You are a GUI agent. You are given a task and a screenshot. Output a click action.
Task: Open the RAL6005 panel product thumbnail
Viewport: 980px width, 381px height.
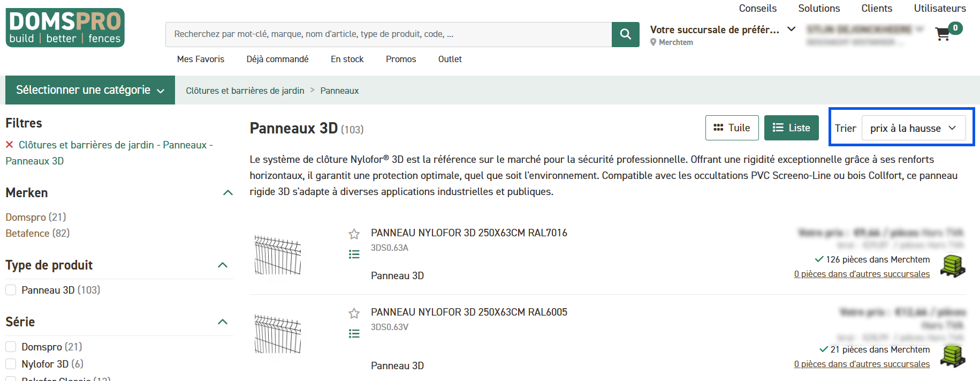point(277,334)
